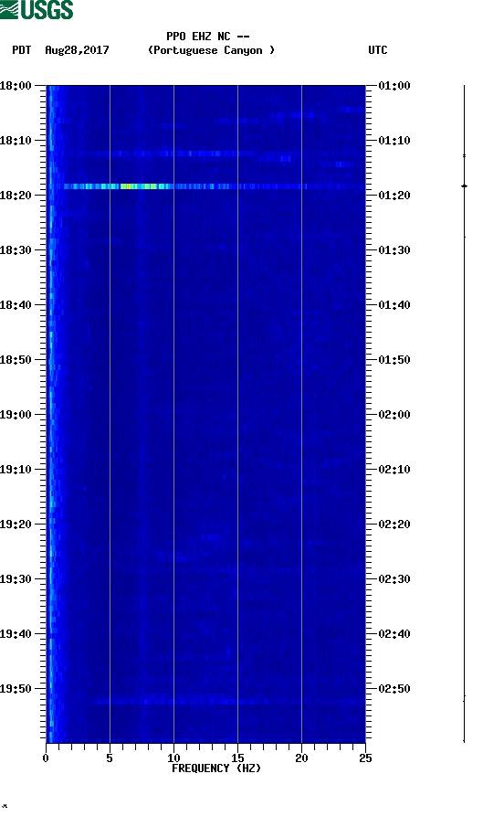The width and height of the screenshot is (504, 816).
Task: Click the 01:40 UTC time label
Action: pos(394,305)
